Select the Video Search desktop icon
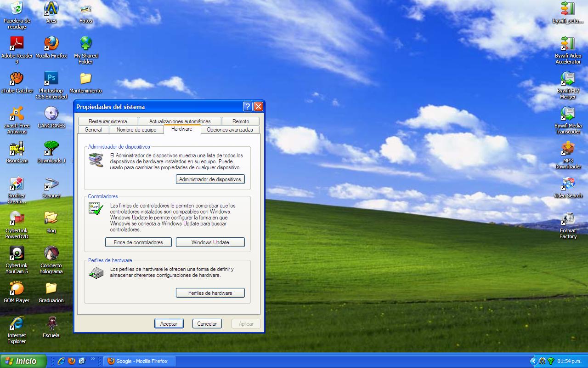The height and width of the screenshot is (368, 588). pyautogui.click(x=568, y=187)
